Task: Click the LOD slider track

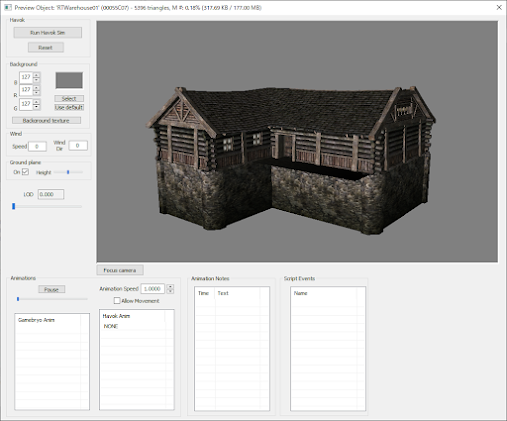Action: [47, 207]
